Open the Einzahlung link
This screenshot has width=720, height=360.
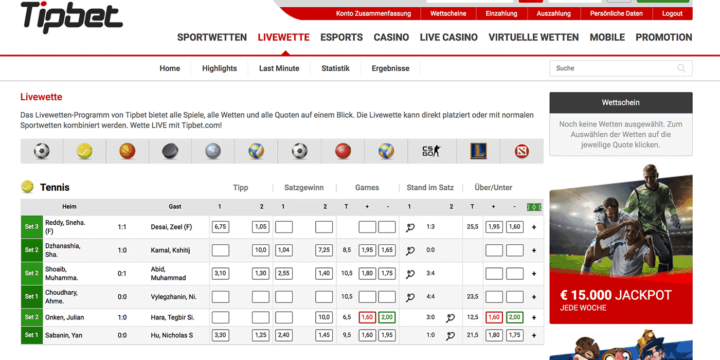tap(501, 14)
